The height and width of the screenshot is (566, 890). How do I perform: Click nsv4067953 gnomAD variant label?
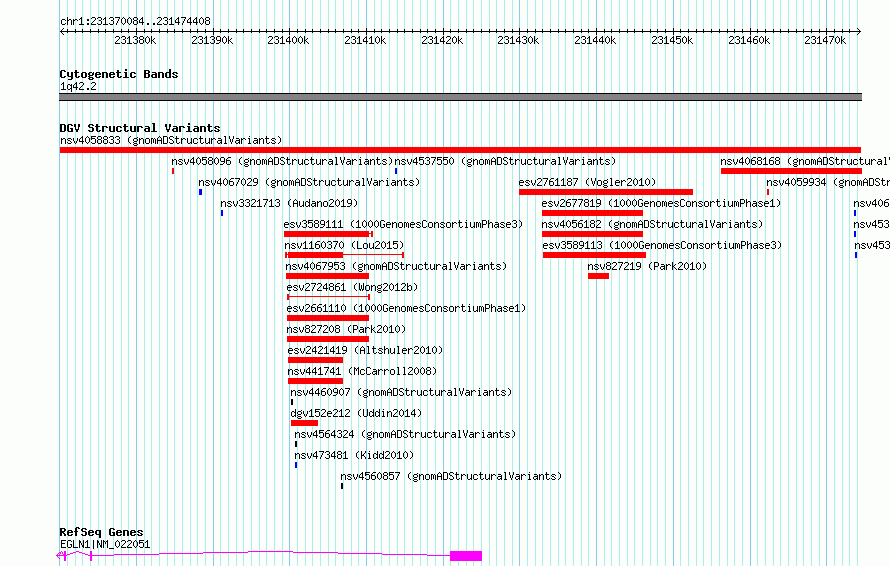[x=396, y=266]
